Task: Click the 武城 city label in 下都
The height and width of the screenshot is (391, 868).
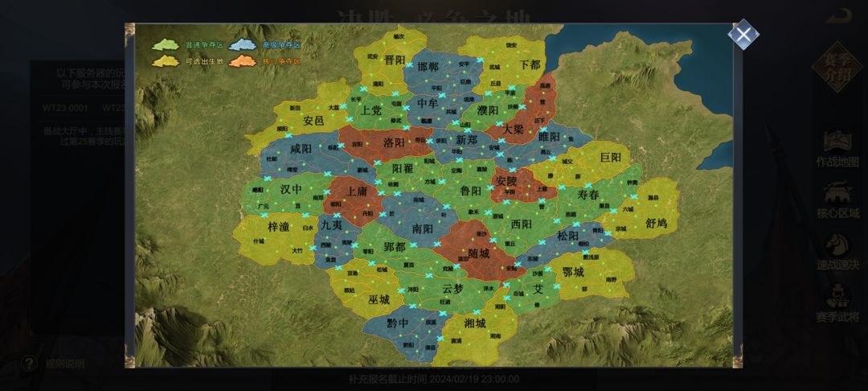Action: pyautogui.click(x=495, y=67)
